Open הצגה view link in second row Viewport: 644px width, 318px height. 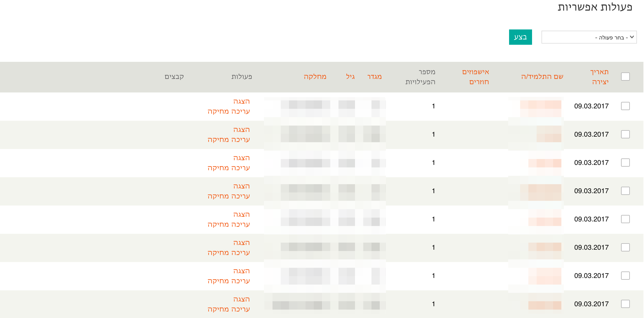(x=241, y=130)
